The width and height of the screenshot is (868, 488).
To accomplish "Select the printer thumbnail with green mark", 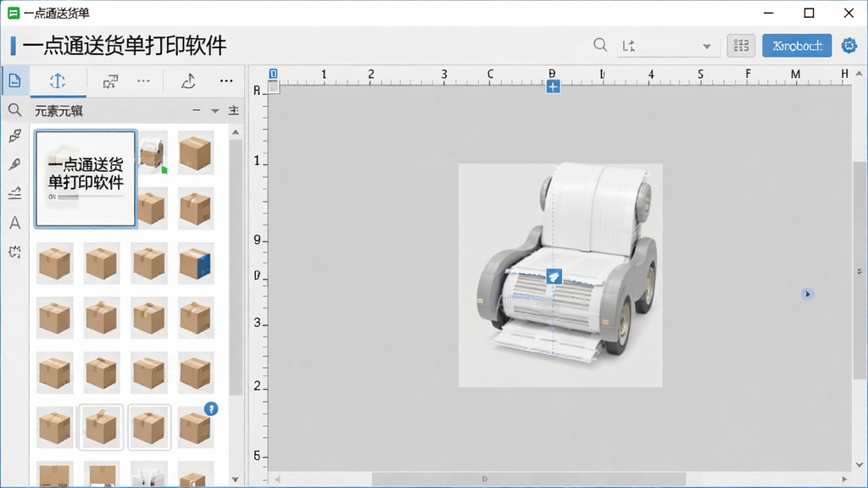I will point(153,152).
